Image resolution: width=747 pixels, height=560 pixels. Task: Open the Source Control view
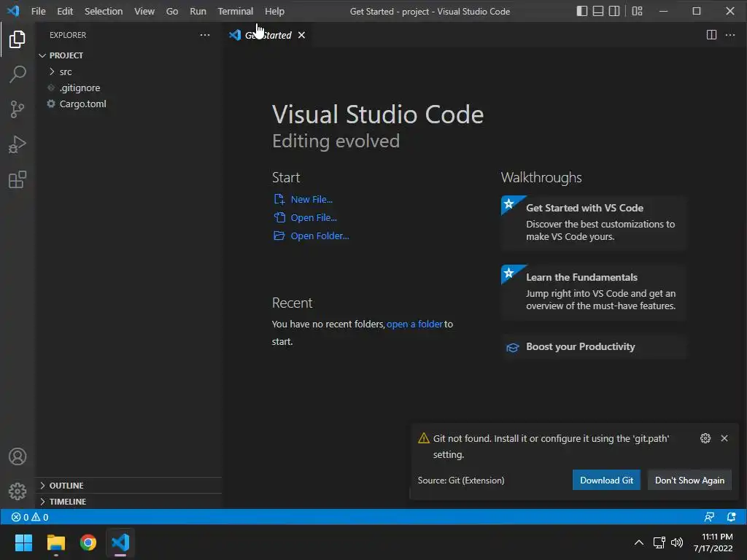[x=18, y=109]
